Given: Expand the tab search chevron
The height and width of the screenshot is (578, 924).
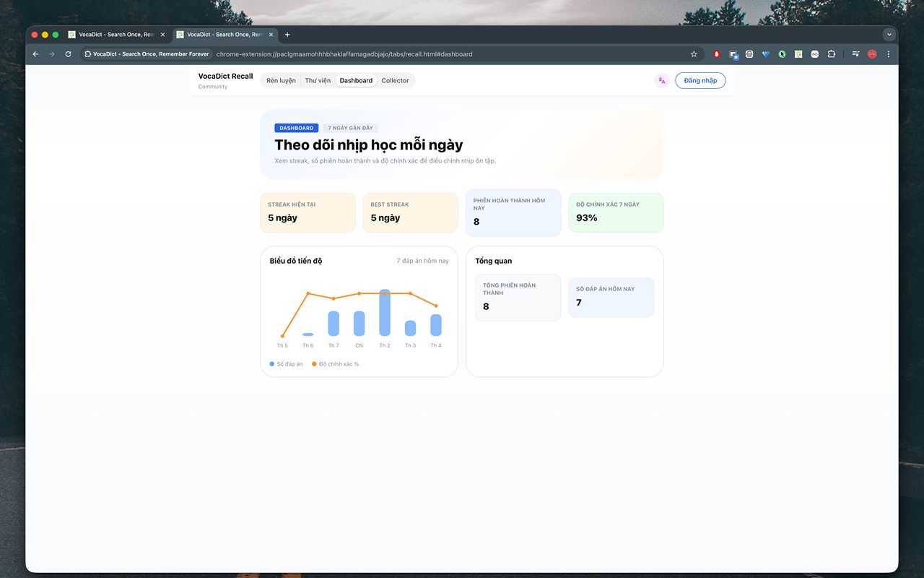Looking at the screenshot, I should [x=889, y=35].
